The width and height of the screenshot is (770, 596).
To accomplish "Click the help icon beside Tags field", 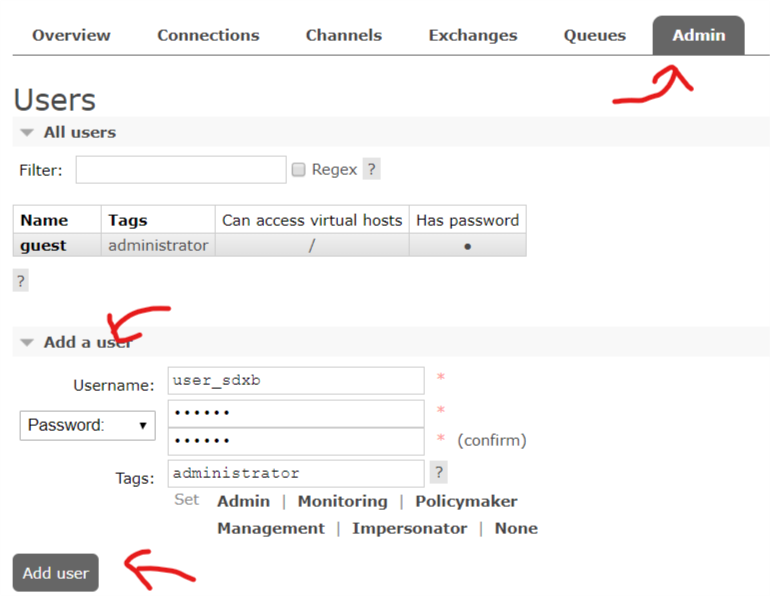I will pyautogui.click(x=439, y=472).
